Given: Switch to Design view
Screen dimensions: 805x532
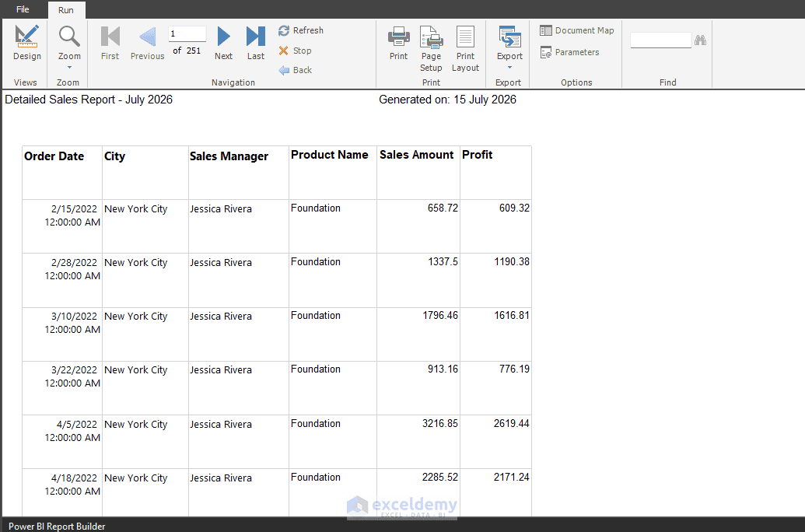Looking at the screenshot, I should (26, 42).
